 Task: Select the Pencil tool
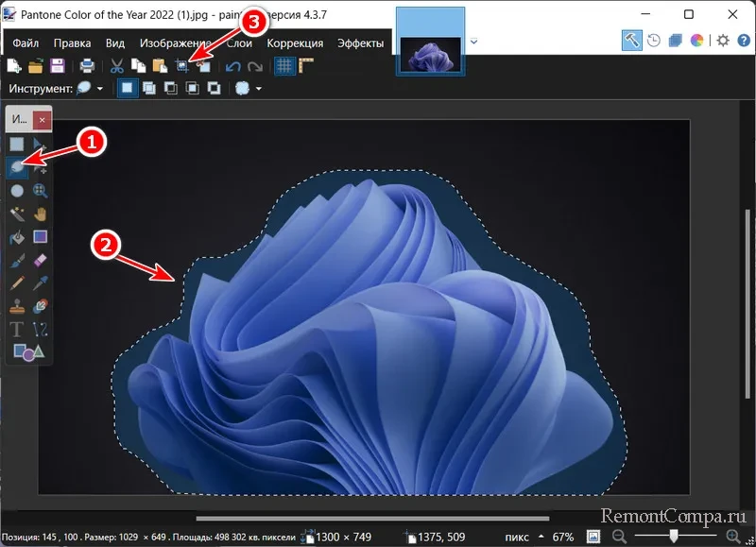pyautogui.click(x=17, y=282)
